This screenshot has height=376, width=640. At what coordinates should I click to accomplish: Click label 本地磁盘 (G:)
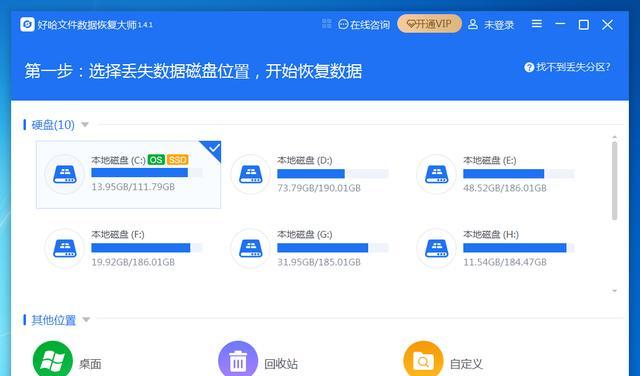click(x=304, y=234)
